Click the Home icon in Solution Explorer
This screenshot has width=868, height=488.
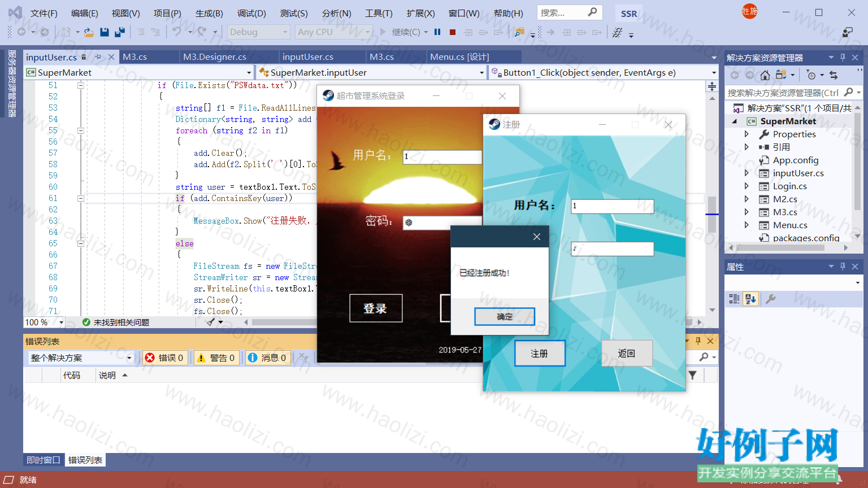click(x=765, y=75)
